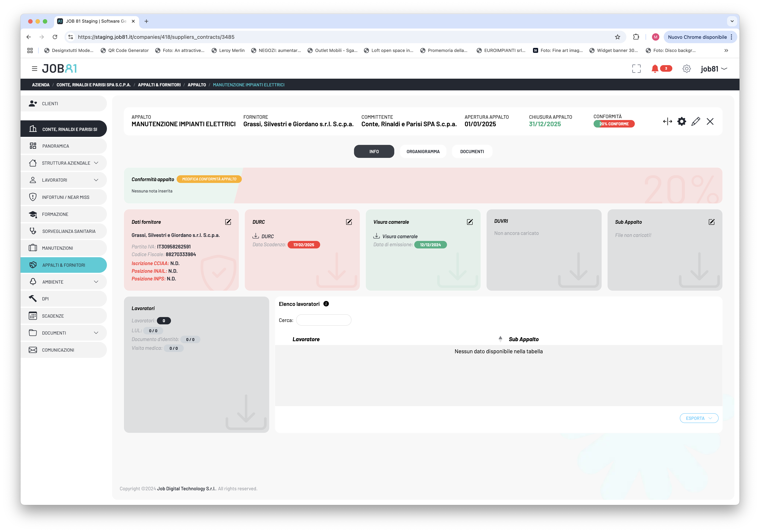
Task: Go to Azienda breadcrumb
Action: tap(41, 85)
